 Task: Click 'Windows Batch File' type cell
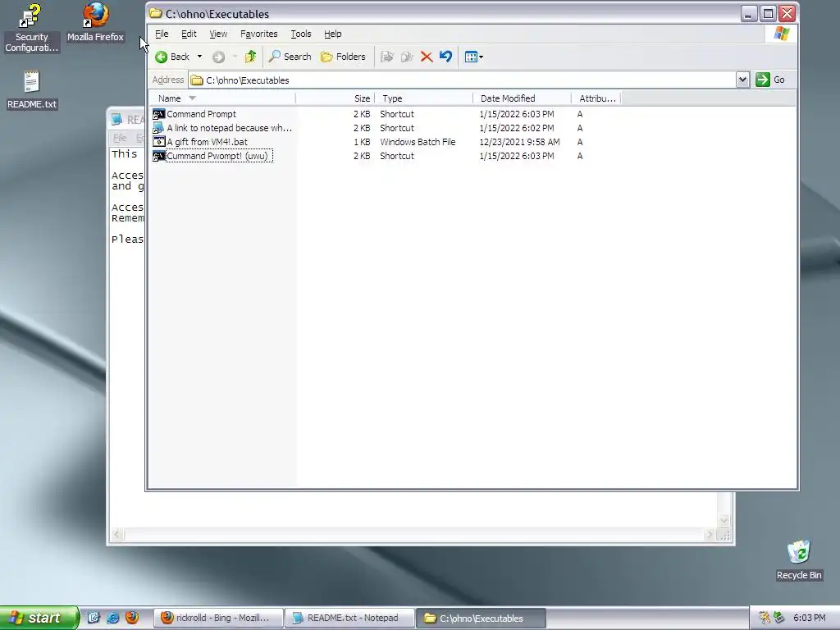tap(418, 142)
